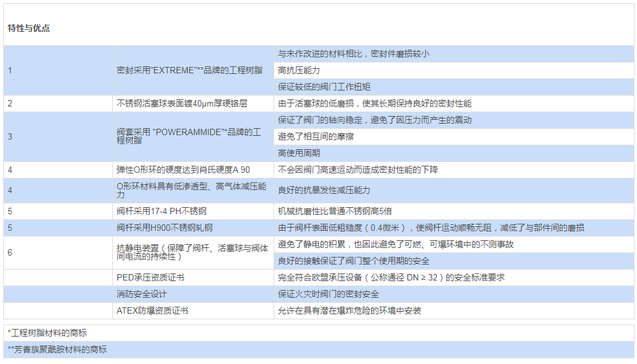Click the 特性与优点 table heading
Image resolution: width=637 pixels, height=364 pixels.
coord(29,29)
